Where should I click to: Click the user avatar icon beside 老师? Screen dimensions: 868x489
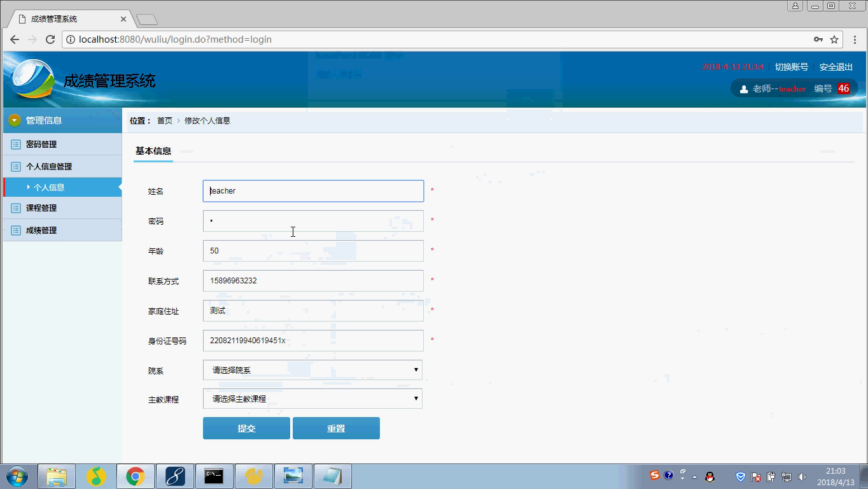click(743, 89)
